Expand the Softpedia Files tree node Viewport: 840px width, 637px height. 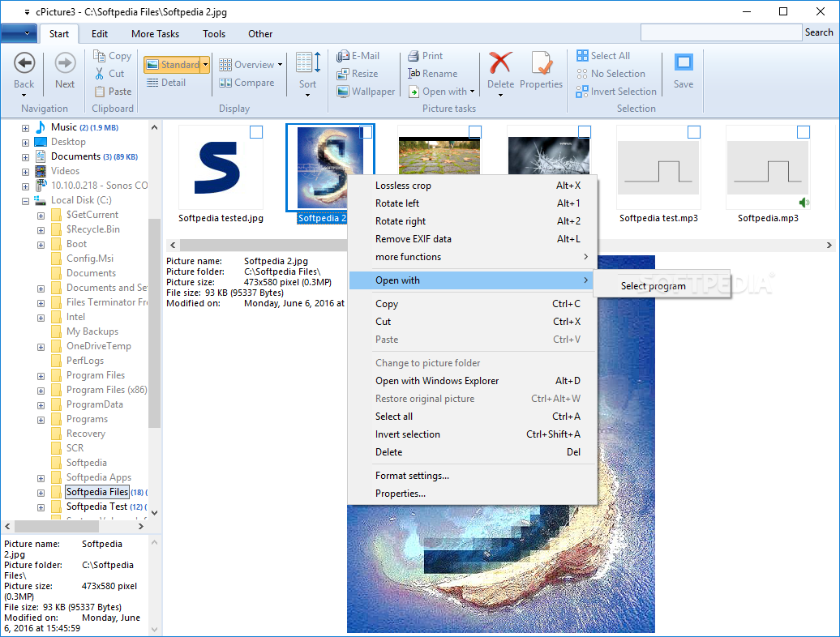click(41, 493)
